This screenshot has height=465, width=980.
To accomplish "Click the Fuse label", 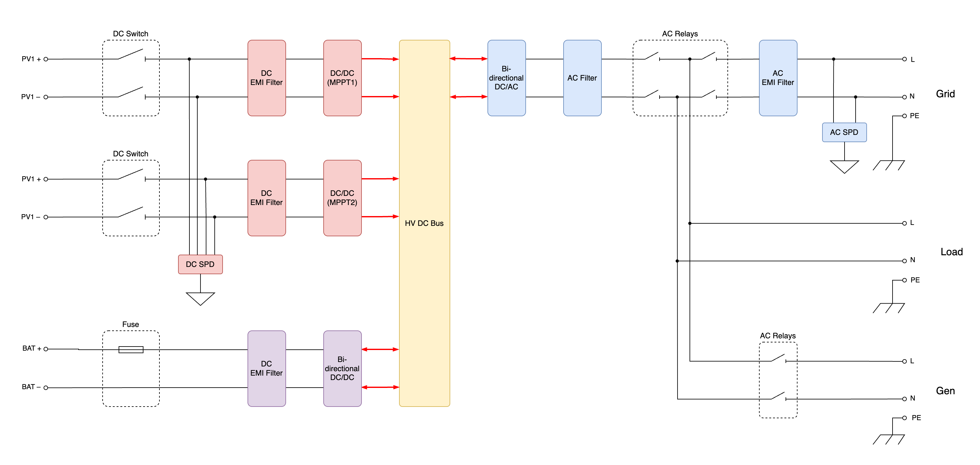I will [x=130, y=324].
